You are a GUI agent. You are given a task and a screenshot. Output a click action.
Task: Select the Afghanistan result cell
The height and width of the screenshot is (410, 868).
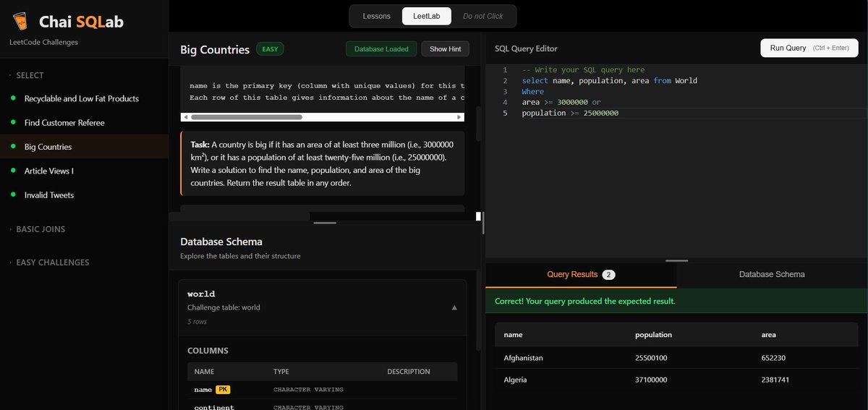(523, 358)
